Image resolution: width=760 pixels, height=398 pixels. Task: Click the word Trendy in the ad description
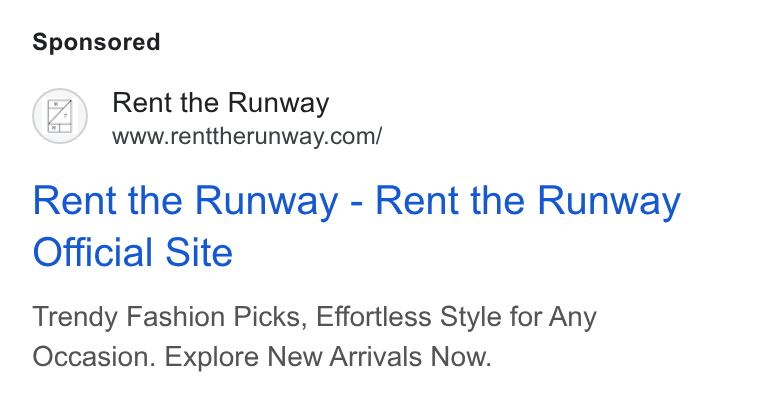coord(75,318)
